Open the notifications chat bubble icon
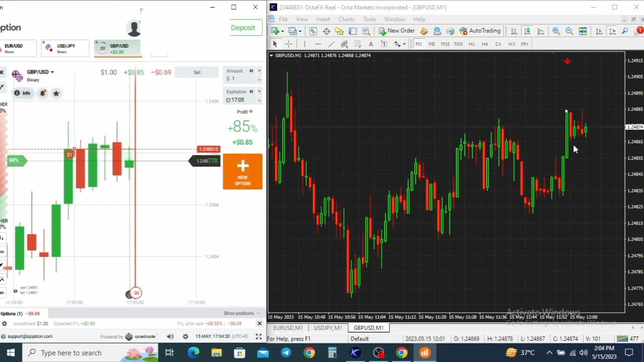The width and height of the screenshot is (644, 362). coord(638,31)
